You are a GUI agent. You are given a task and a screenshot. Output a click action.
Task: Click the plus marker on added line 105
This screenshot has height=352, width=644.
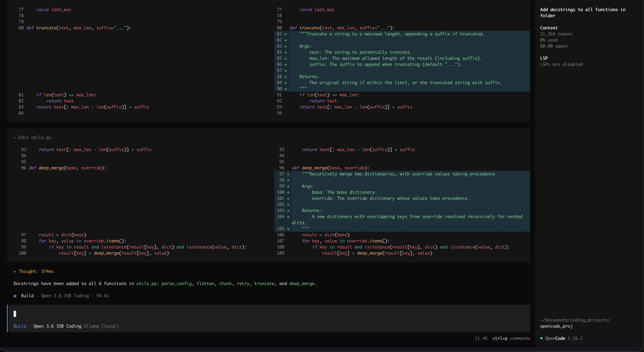pyautogui.click(x=288, y=229)
